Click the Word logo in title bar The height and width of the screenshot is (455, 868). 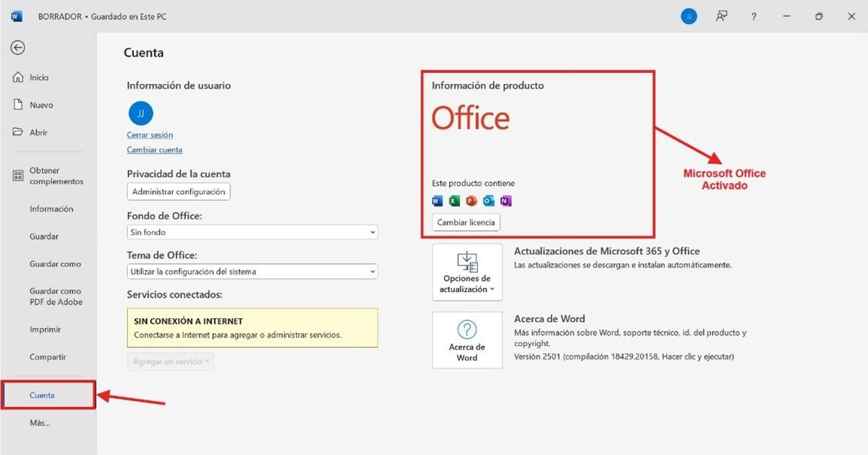tap(17, 17)
